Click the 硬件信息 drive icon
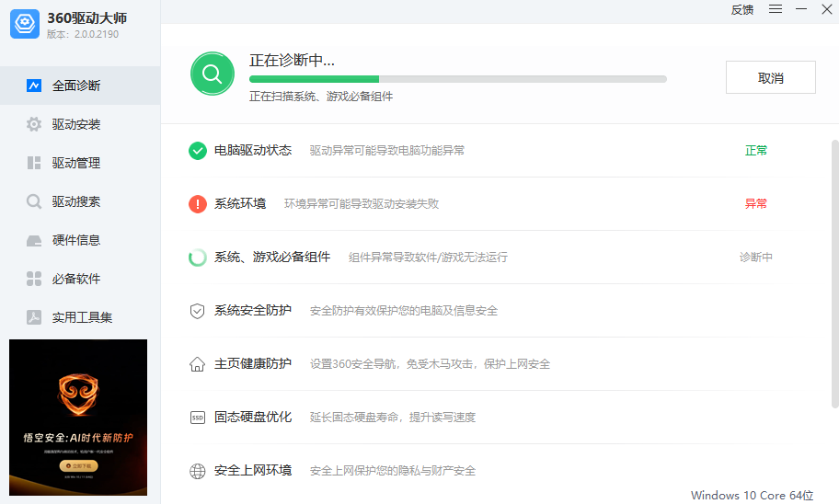 click(x=34, y=241)
